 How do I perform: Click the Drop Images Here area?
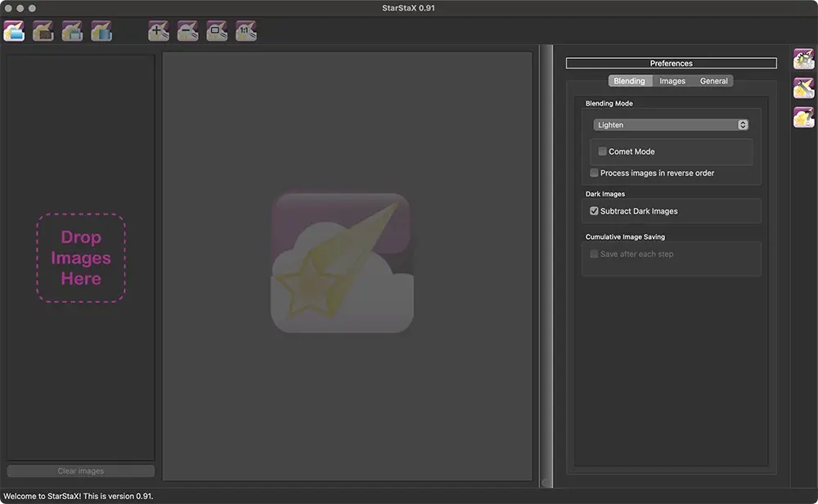(81, 258)
